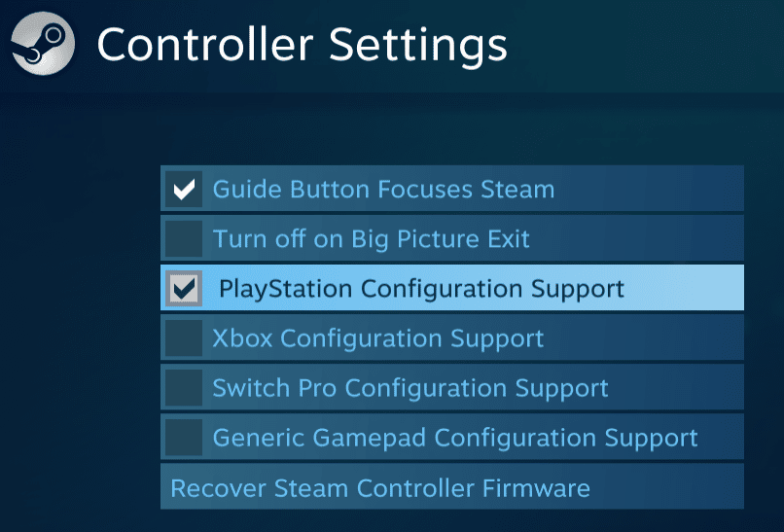Select the Xbox Configuration Support label
The width and height of the screenshot is (784, 532).
(377, 338)
